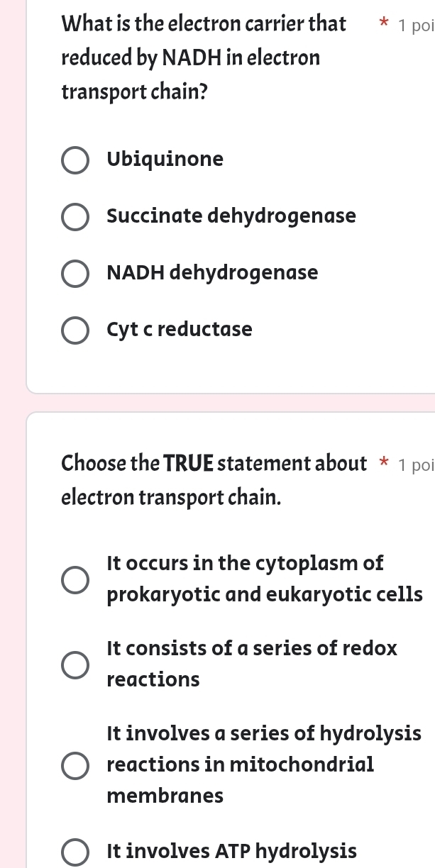435x868 pixels.
Task: Click the required asterisk on second question
Action: coord(383,463)
